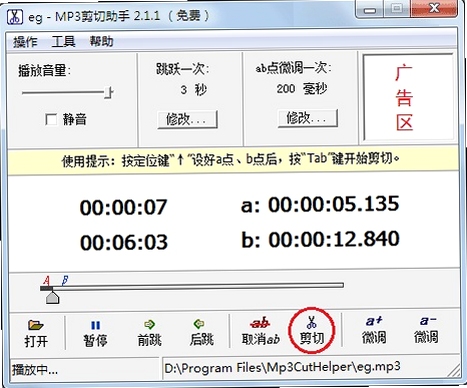Click the red A marker on timeline
This screenshot has height=388, width=467.
coord(47,280)
